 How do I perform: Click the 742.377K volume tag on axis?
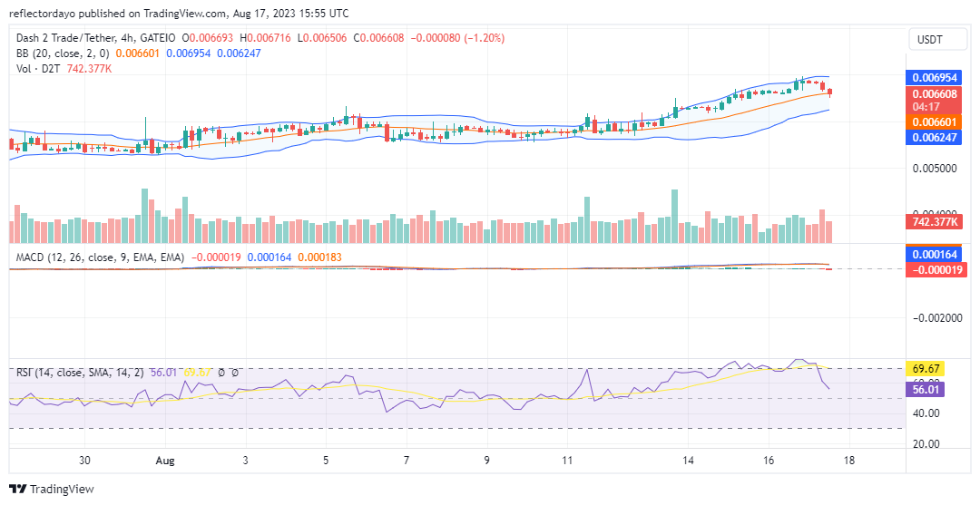[934, 221]
